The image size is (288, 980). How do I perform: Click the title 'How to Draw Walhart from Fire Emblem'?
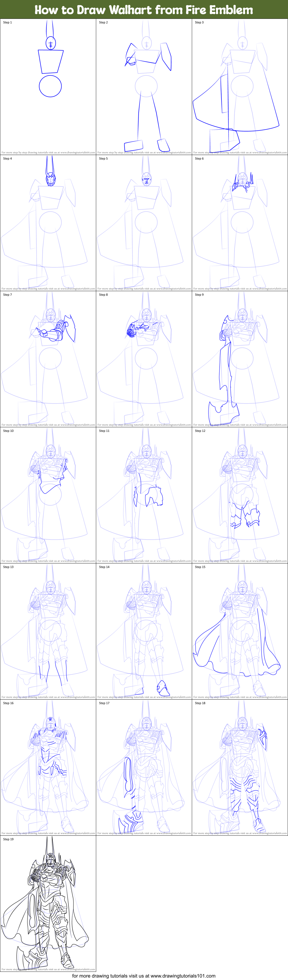pyautogui.click(x=144, y=10)
